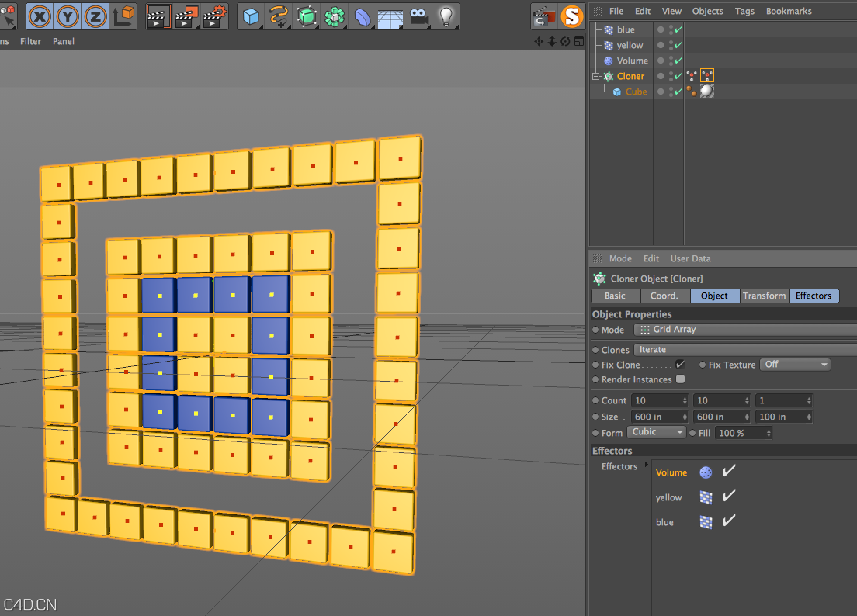The image size is (857, 616).
Task: Step the first Size 600 in arrows
Action: (685, 417)
